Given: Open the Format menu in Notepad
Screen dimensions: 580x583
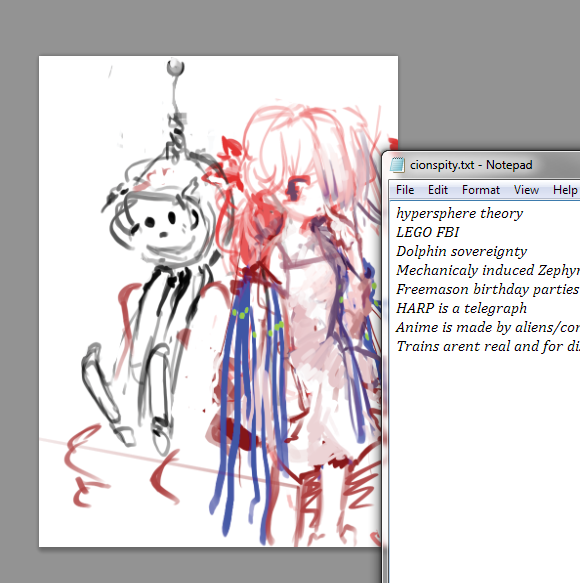Looking at the screenshot, I should coord(481,190).
